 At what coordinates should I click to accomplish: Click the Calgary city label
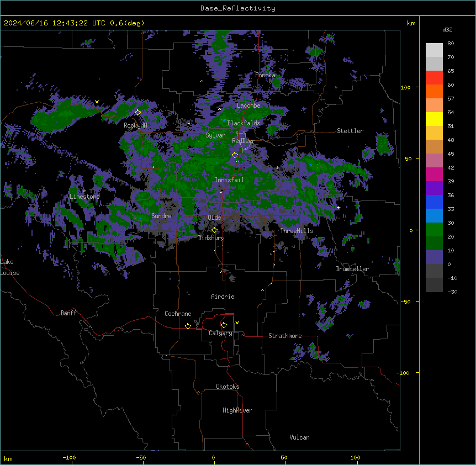(220, 333)
